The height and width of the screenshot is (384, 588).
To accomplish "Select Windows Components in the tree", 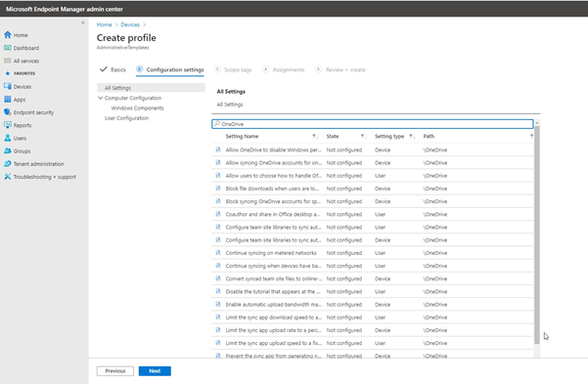I will [137, 107].
